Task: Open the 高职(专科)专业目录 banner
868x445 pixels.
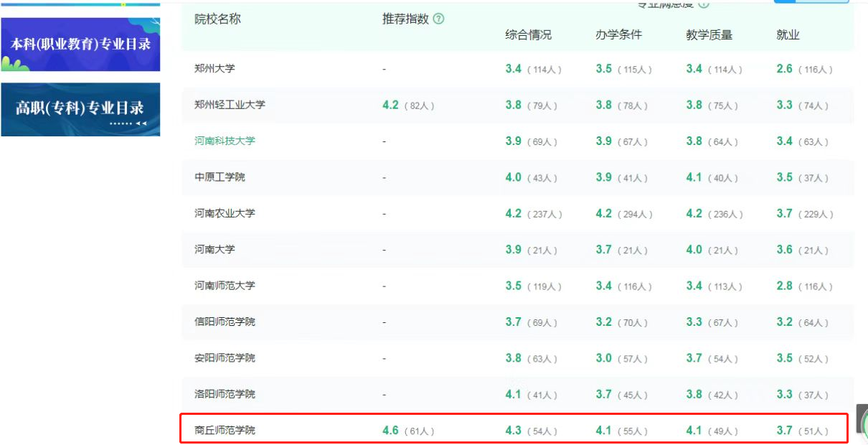Action: (x=80, y=109)
